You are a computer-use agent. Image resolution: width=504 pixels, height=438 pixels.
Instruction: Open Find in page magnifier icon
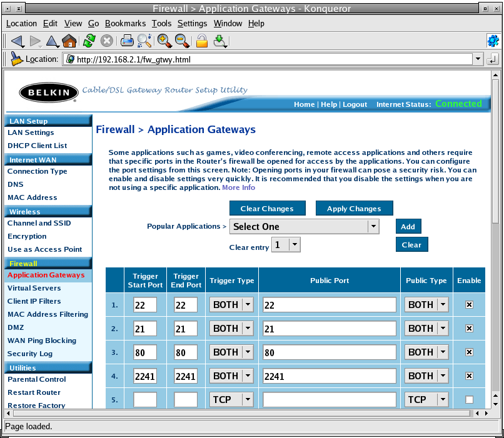point(144,41)
